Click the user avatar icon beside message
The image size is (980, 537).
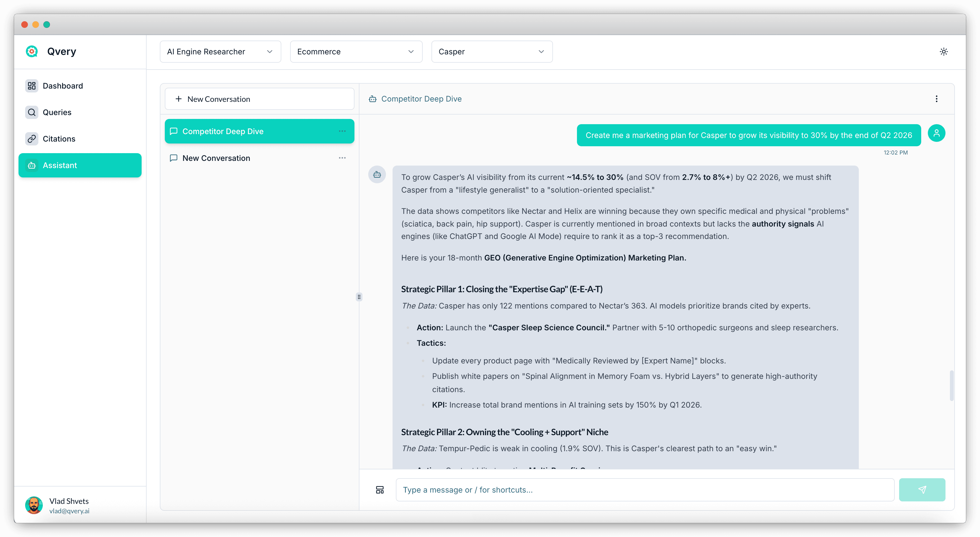(x=936, y=134)
